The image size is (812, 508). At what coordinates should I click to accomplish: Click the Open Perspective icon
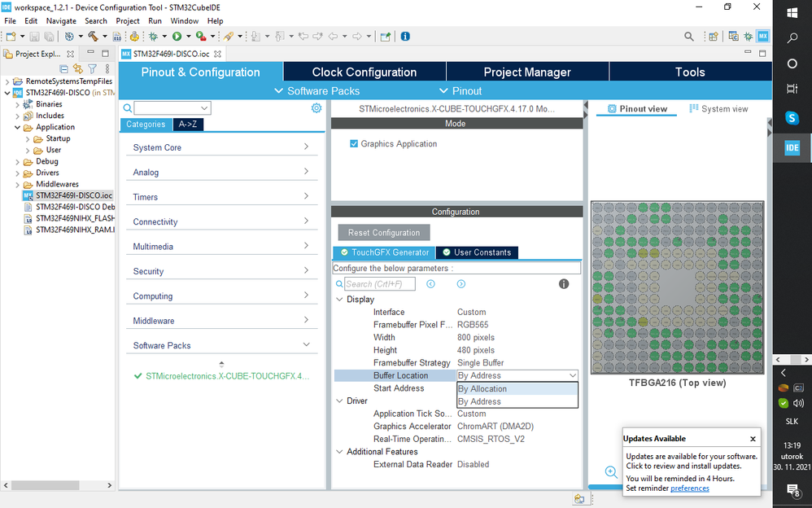click(x=714, y=37)
